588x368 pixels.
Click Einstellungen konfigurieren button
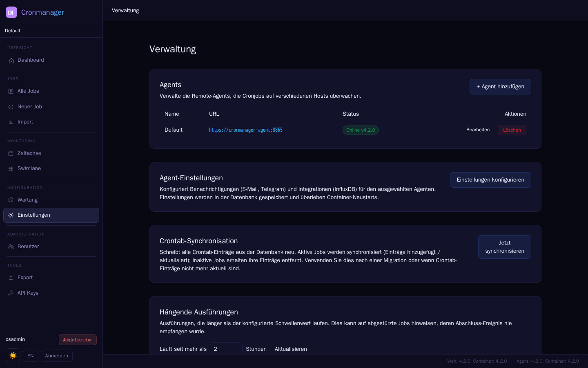[490, 180]
